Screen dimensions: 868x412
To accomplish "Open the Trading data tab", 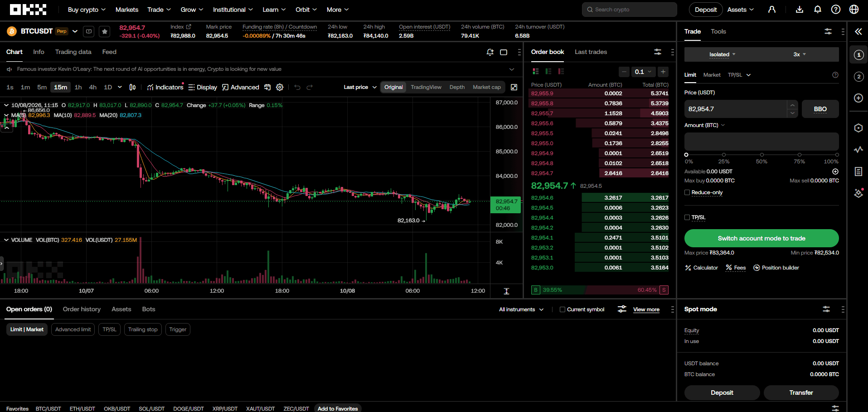I will 73,52.
